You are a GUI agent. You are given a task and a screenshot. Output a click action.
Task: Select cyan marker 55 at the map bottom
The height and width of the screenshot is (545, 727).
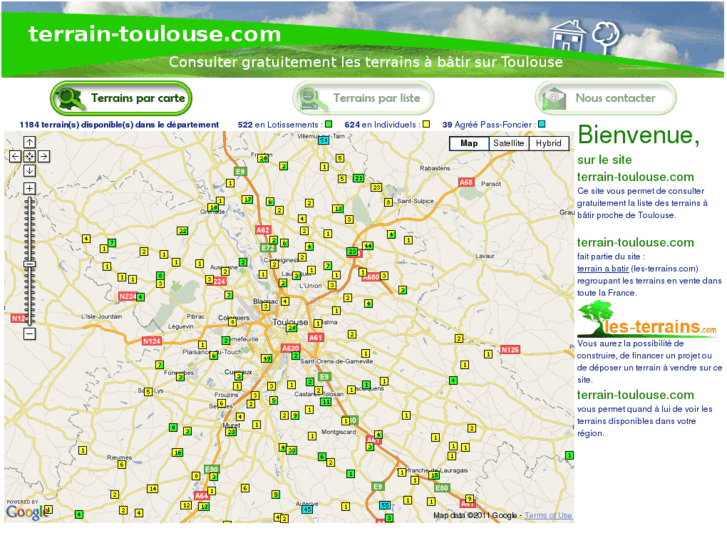tap(385, 505)
